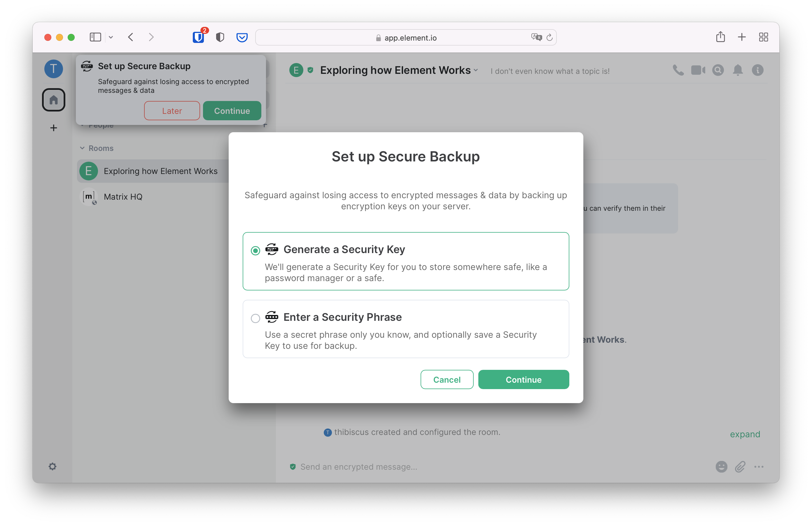Start a voice call in the room
The height and width of the screenshot is (526, 812).
point(678,70)
